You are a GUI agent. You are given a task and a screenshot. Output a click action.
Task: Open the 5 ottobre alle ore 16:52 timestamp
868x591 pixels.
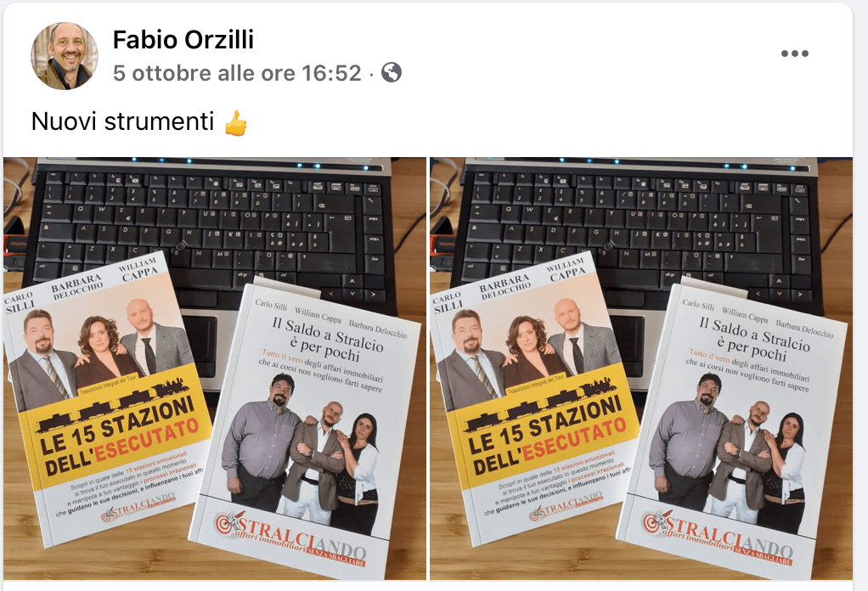pyautogui.click(x=237, y=73)
